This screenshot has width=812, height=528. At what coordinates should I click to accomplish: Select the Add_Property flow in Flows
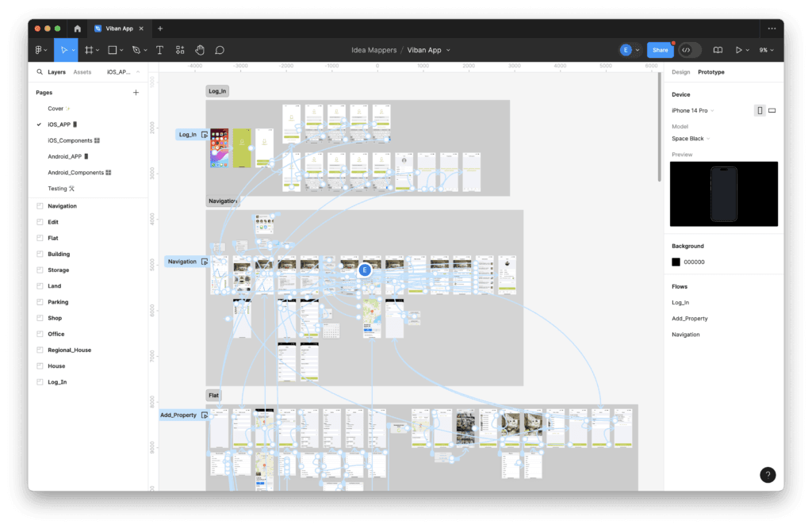pyautogui.click(x=690, y=319)
